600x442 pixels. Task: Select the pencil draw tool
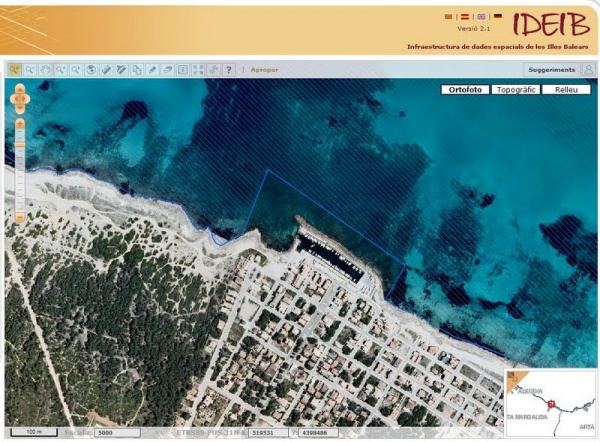pyautogui.click(x=152, y=70)
